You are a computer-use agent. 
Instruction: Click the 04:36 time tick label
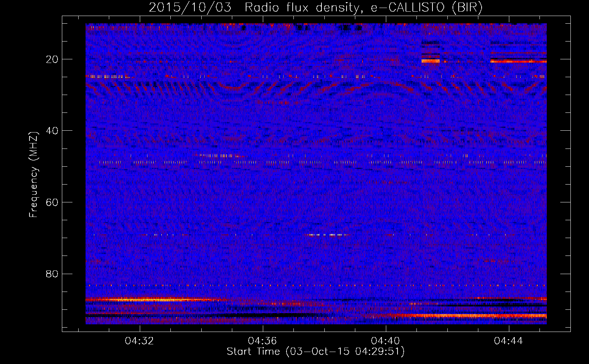262,341
